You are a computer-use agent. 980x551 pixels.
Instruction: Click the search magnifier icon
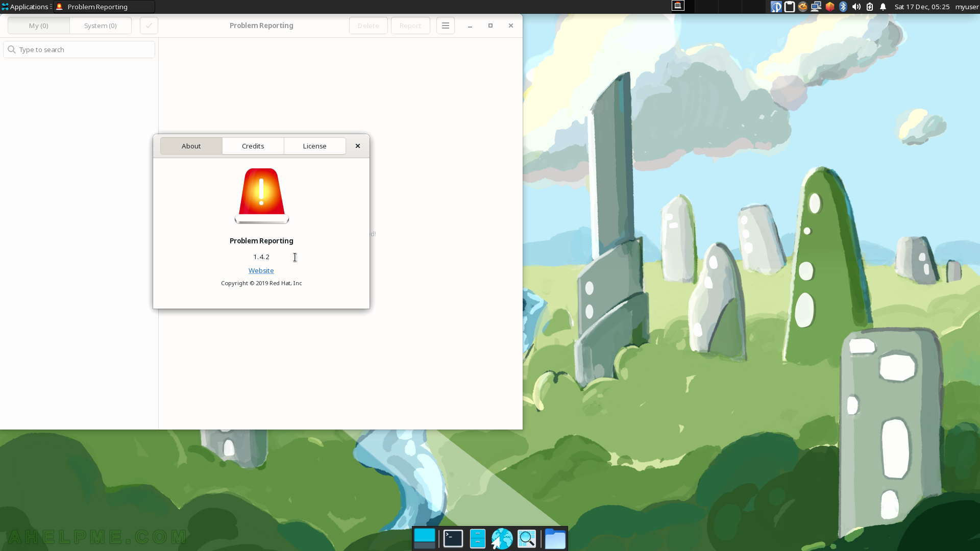(12, 49)
